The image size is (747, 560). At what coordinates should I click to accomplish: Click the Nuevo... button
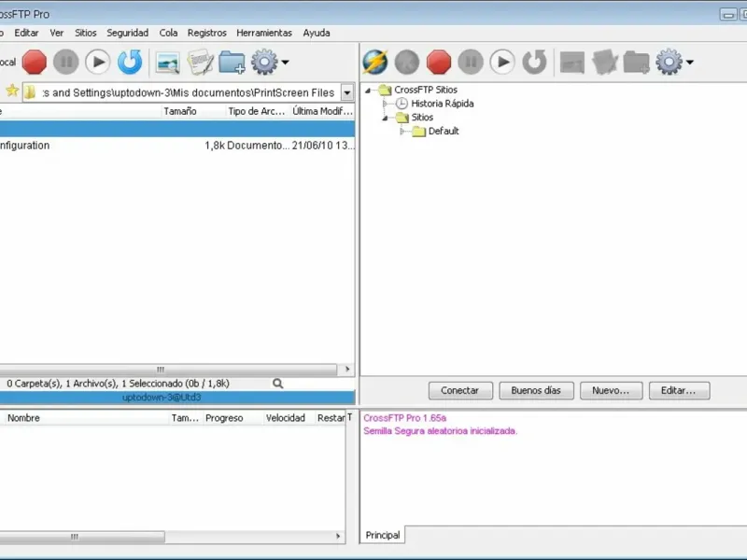pyautogui.click(x=611, y=390)
